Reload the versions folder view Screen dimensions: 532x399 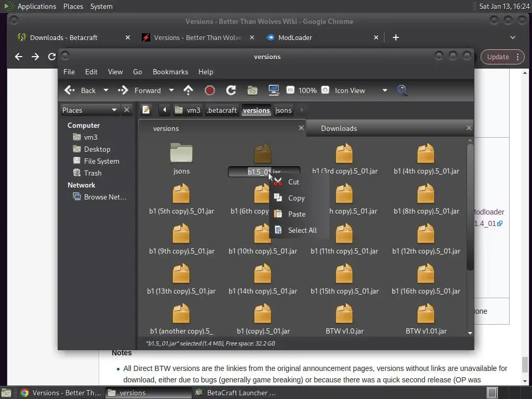click(231, 90)
